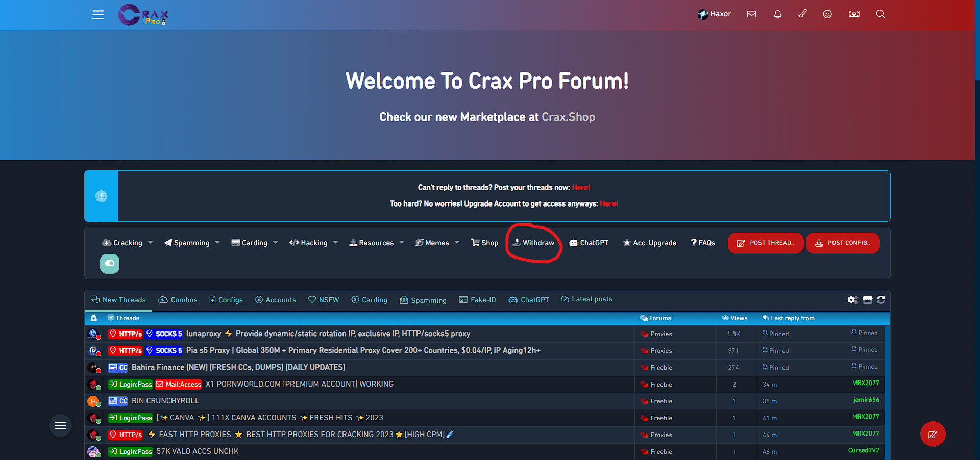Expand the Memes dropdown arrow
This screenshot has width=980, height=460.
[457, 243]
